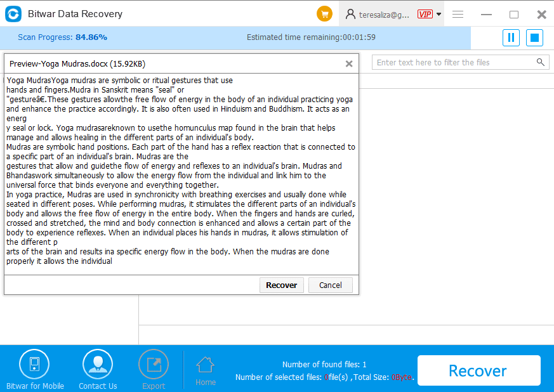The image size is (554, 392).
Task: Click Estimated time remaining text
Action: [x=311, y=37]
